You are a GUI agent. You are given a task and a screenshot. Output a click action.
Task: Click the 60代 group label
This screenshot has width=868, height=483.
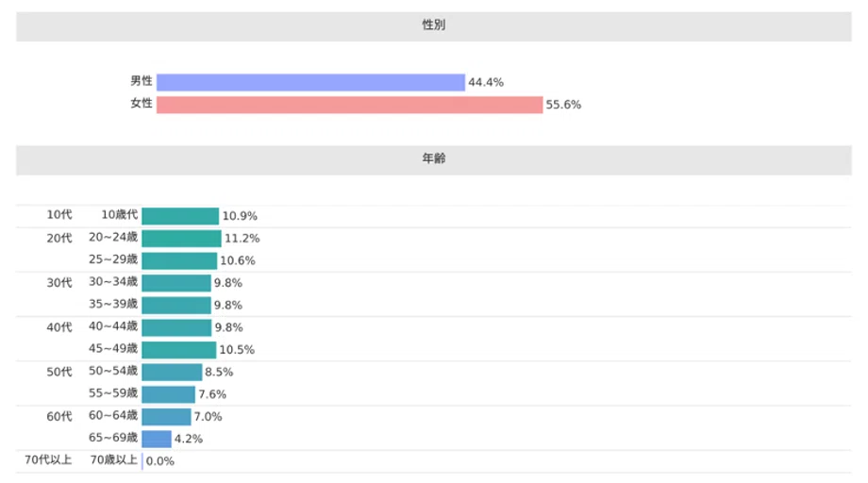(x=59, y=417)
